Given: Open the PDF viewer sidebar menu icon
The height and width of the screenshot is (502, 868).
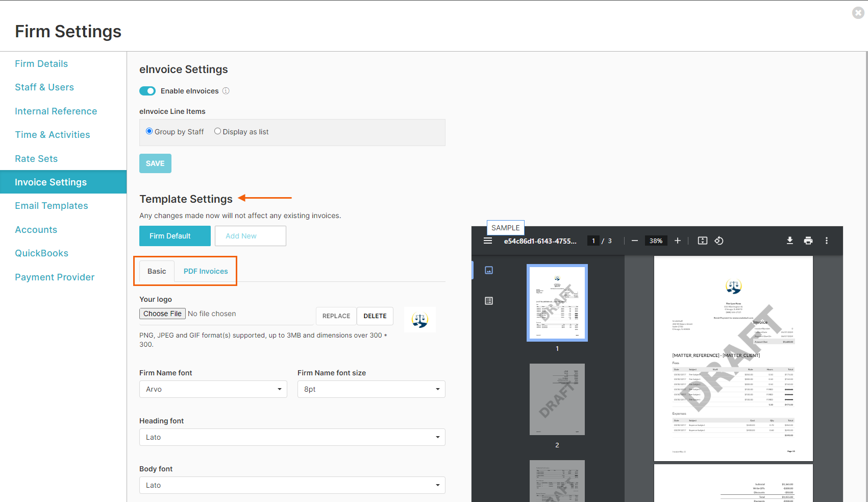Looking at the screenshot, I should pos(488,241).
